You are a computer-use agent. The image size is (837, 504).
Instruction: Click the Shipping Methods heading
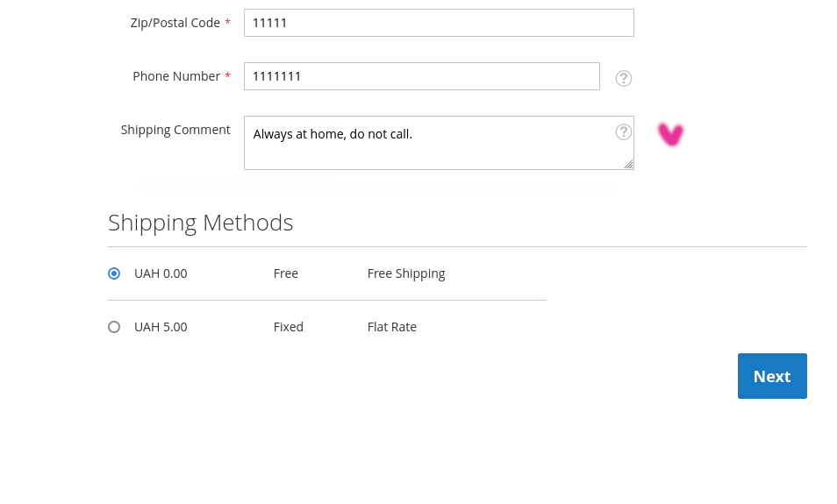click(201, 223)
